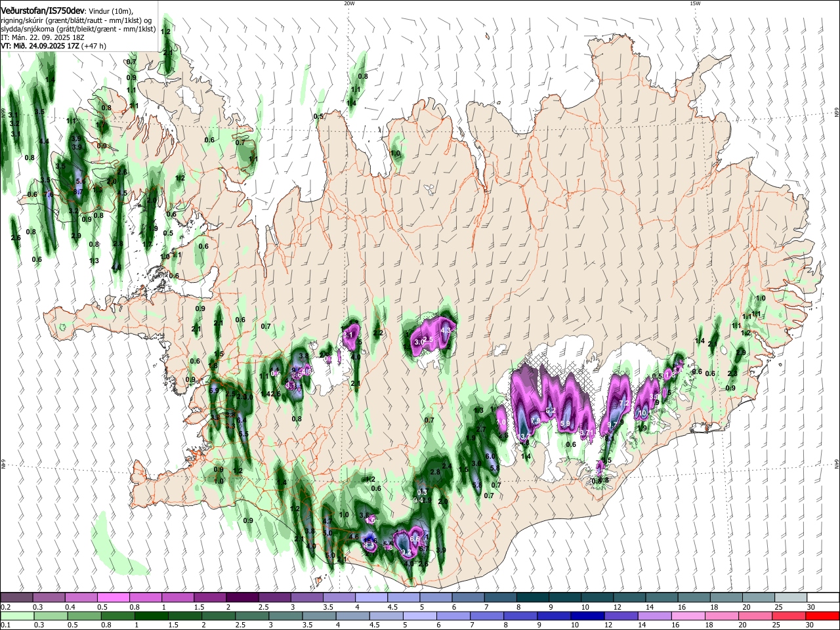The height and width of the screenshot is (630, 840).
Task: Click the snow-scale swatch between 8 and 9
Action: (532, 598)
